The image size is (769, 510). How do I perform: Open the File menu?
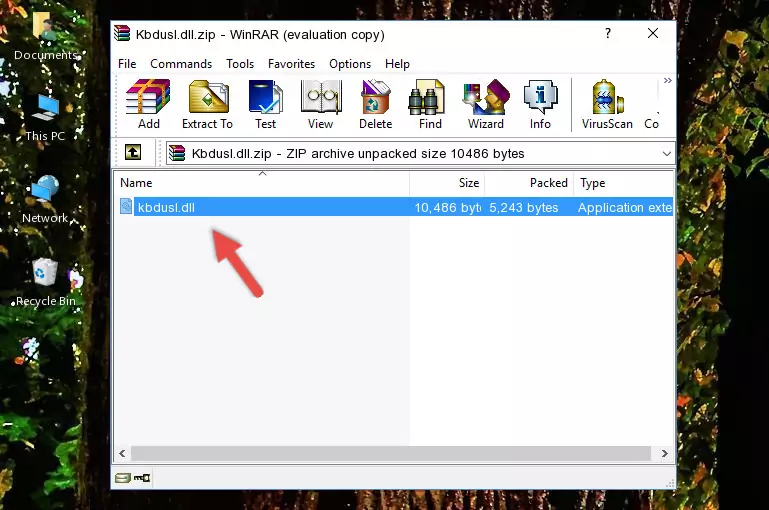click(127, 64)
